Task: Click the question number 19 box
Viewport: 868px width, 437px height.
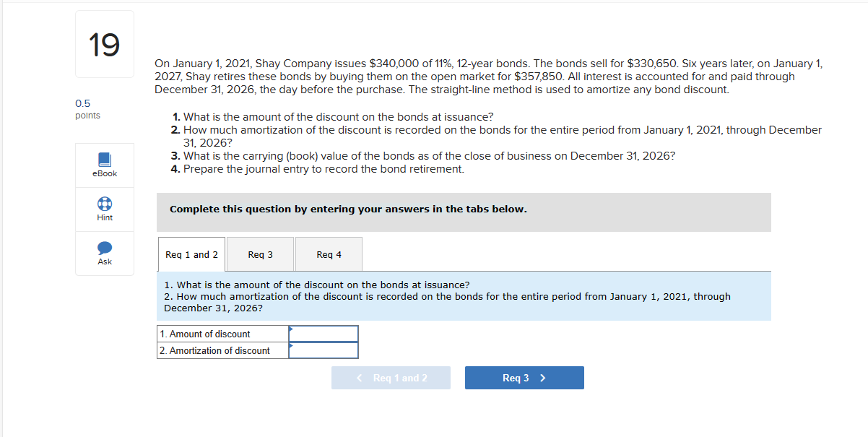Action: point(104,43)
